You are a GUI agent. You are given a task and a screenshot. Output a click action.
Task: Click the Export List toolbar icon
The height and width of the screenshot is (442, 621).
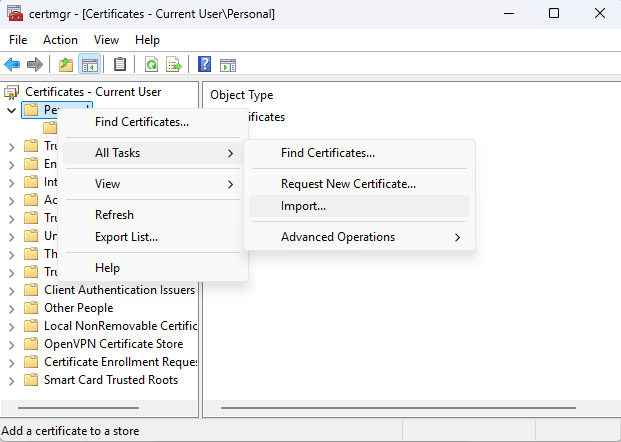(174, 64)
